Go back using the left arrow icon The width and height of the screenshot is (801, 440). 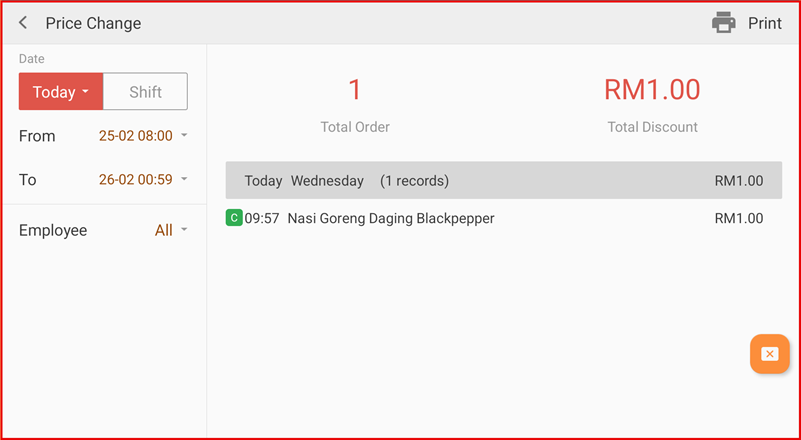click(23, 23)
